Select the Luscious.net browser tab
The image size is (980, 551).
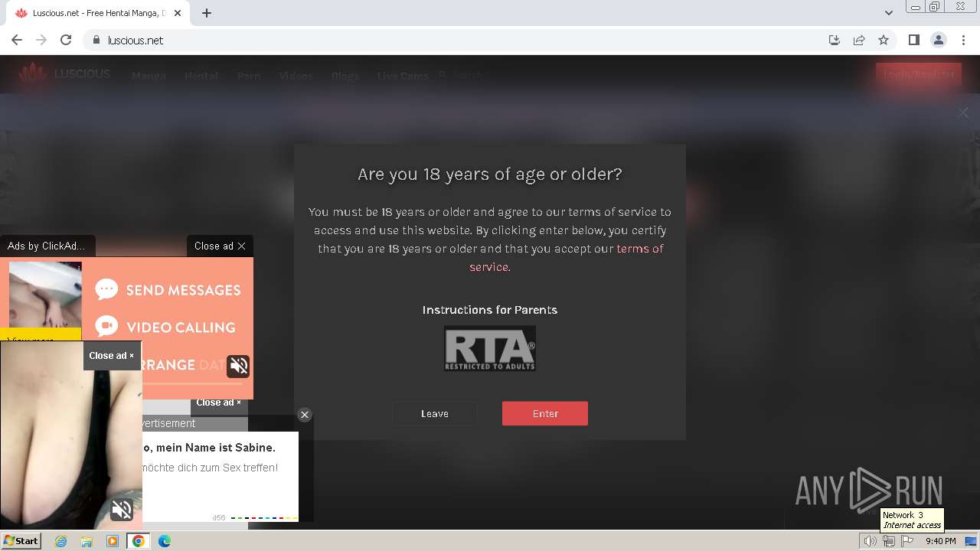coord(98,13)
